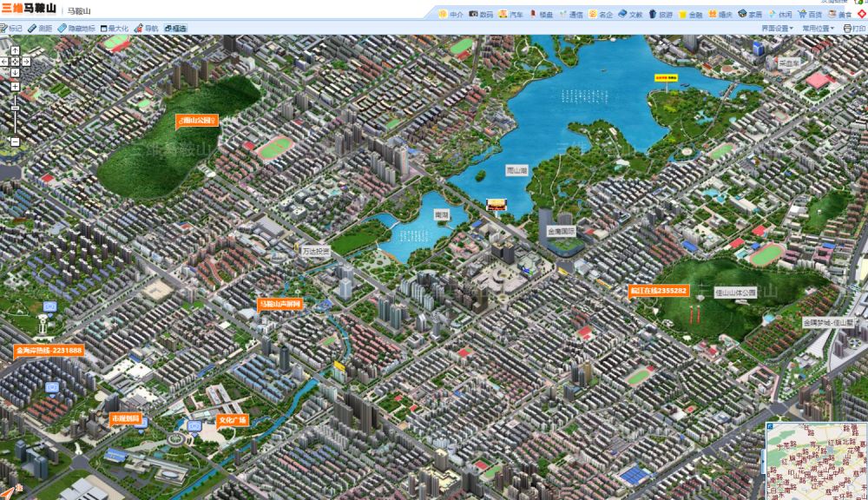Click the center reset pan icon
Viewport: 868px width, 500px height.
click(15, 62)
